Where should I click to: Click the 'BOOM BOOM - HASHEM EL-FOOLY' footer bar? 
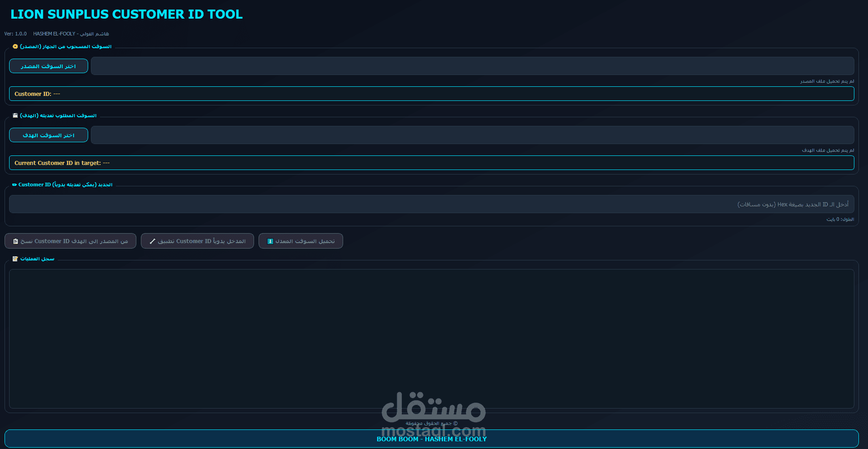[x=431, y=439]
